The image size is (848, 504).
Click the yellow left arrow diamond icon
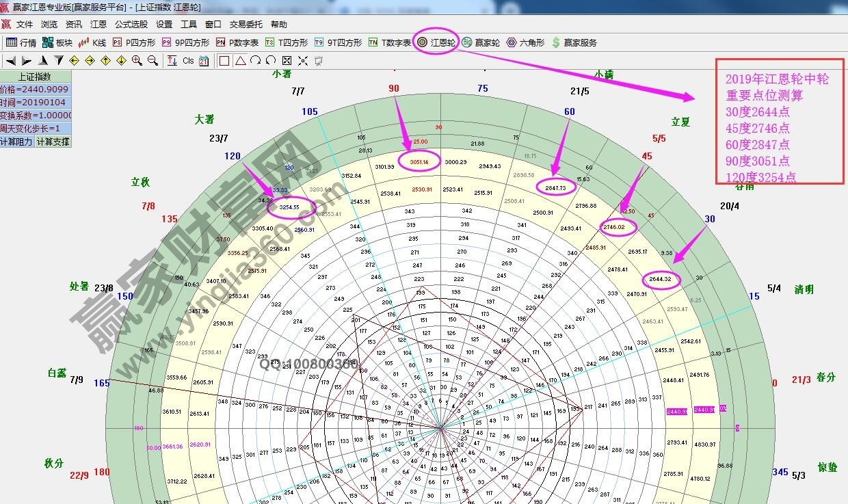75,61
